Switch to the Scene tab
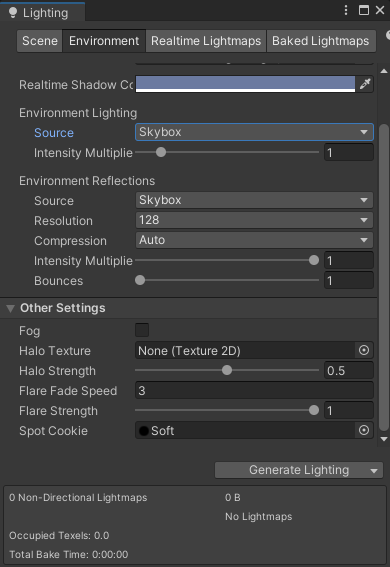Viewport: 390px width, 567px height. point(40,41)
